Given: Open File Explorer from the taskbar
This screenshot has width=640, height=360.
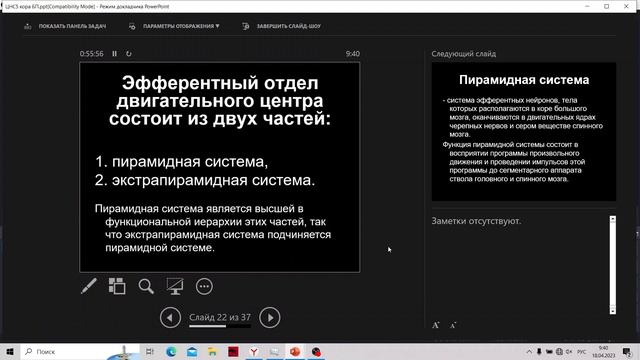Looking at the screenshot, I should pos(213,351).
